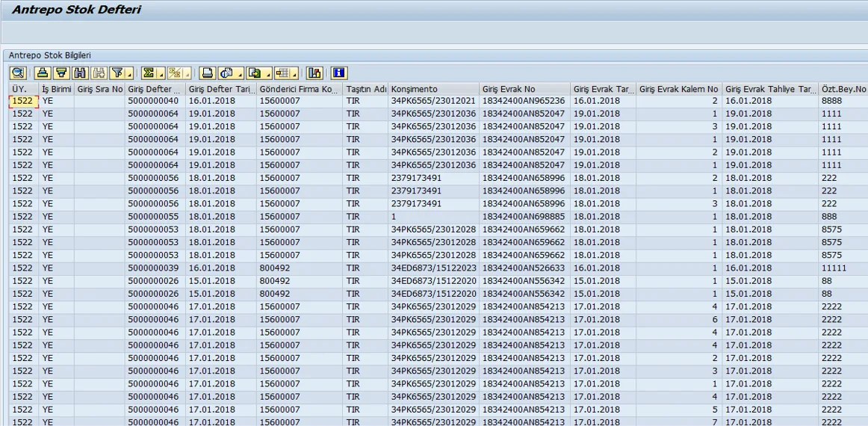Click the blue Information icon
The image size is (868, 426).
point(339,72)
